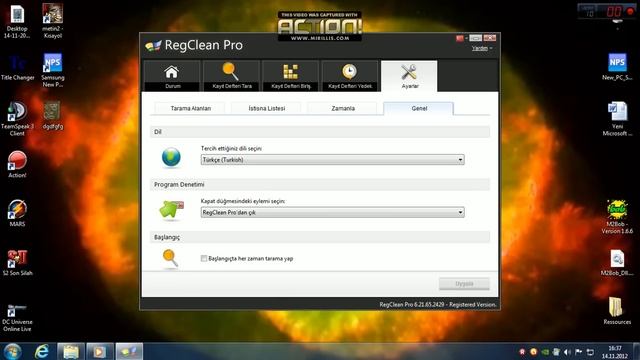Click the volume icon in system tray
Viewport: 640px width, 360px height.
click(567, 352)
